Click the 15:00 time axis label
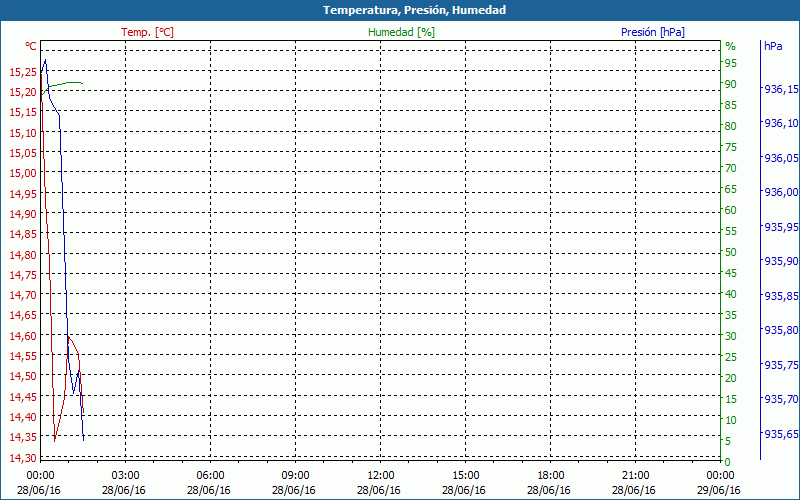The height and width of the screenshot is (500, 800). tap(465, 476)
